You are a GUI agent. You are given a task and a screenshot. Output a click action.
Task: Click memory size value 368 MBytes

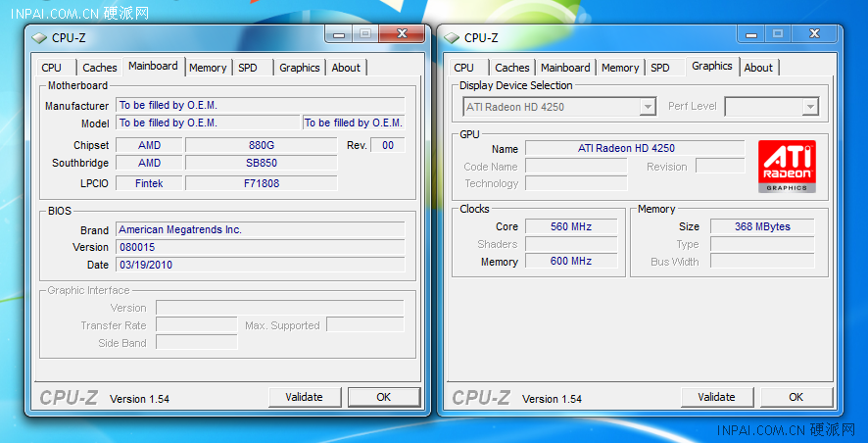click(x=762, y=226)
